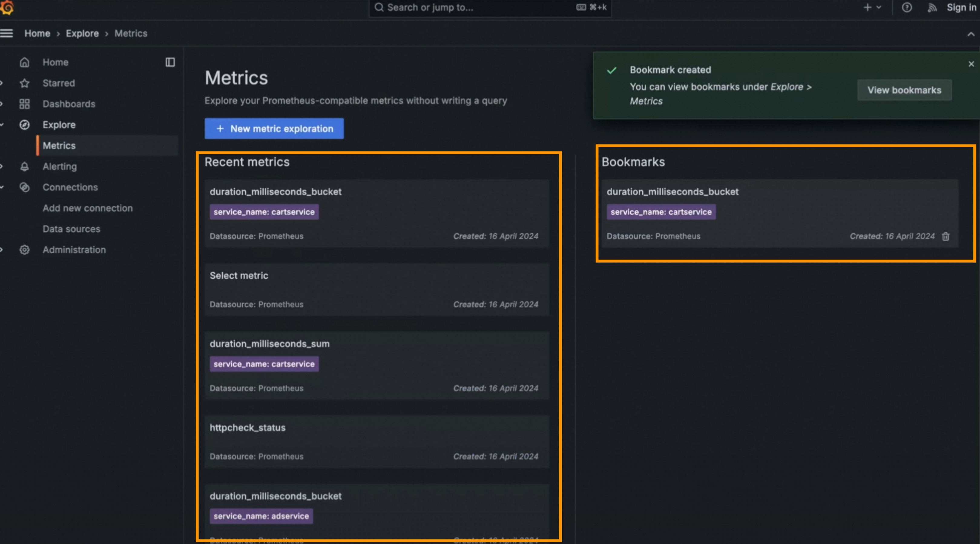Viewport: 980px width, 544px height.
Task: Open the bookmarked duration_milliseconds_bucket card
Action: tap(780, 213)
